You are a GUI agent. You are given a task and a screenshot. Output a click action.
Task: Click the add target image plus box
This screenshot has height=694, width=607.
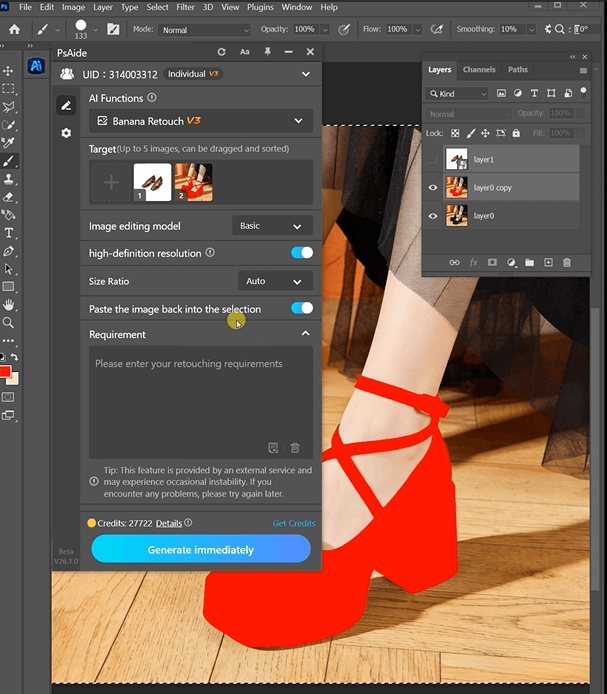click(111, 182)
